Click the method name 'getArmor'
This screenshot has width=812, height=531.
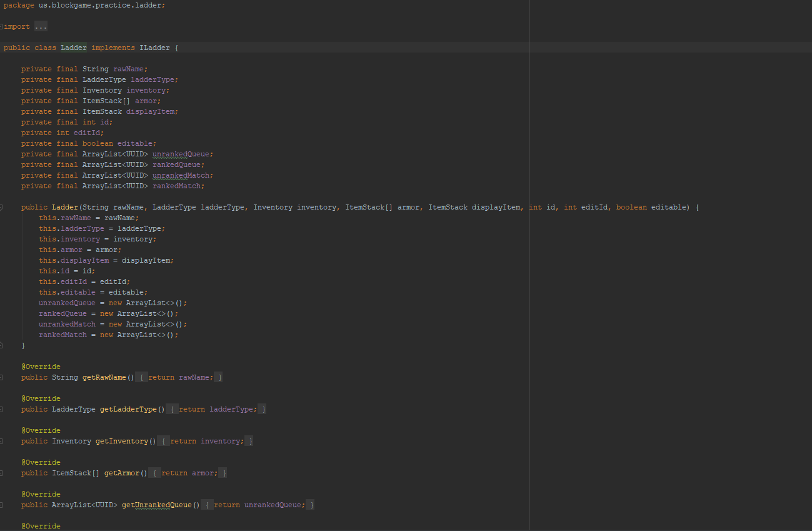(x=122, y=473)
